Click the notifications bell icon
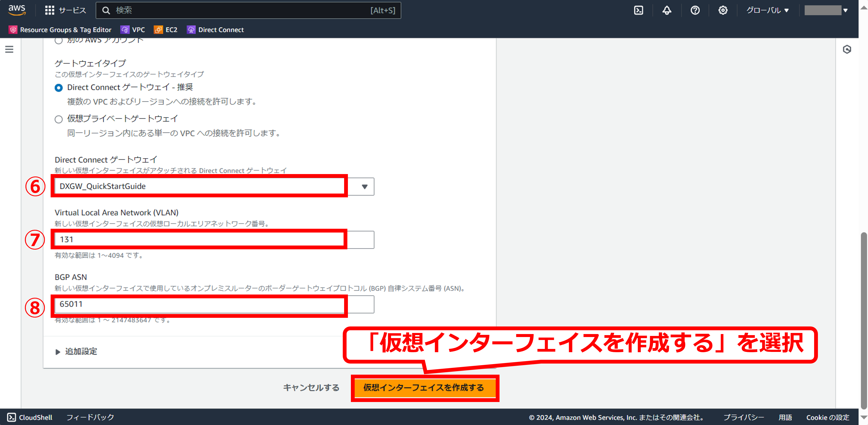Image resolution: width=868 pixels, height=425 pixels. [667, 10]
